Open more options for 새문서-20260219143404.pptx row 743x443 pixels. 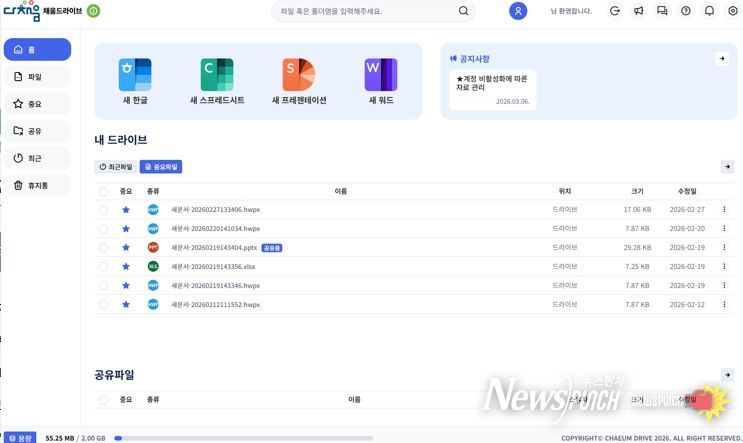pos(724,247)
